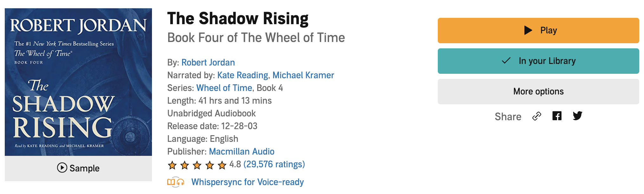The height and width of the screenshot is (194, 644).
Task: Share the audiobook on Twitter
Action: click(577, 116)
